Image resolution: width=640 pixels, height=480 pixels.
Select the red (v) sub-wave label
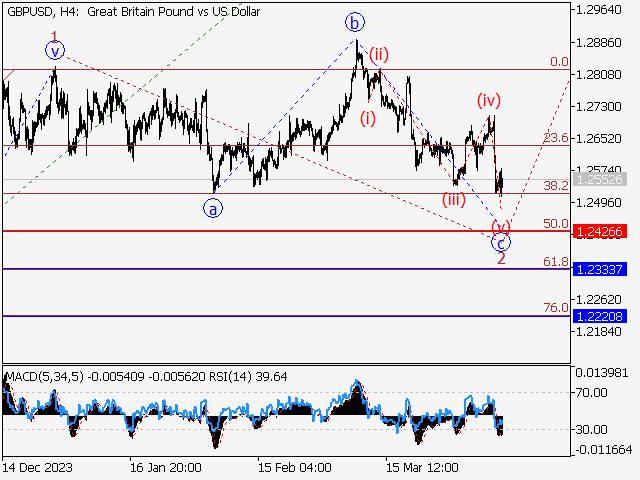pyautogui.click(x=501, y=227)
